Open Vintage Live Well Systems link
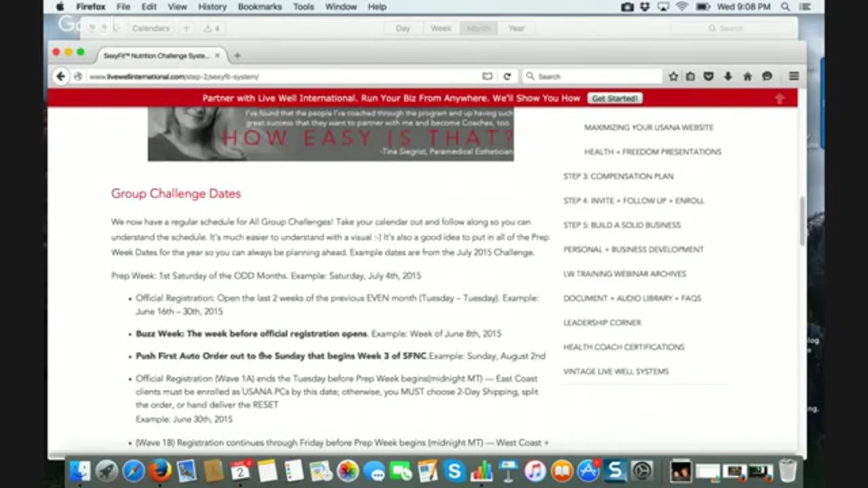Viewport: 868px width, 488px height. (616, 371)
